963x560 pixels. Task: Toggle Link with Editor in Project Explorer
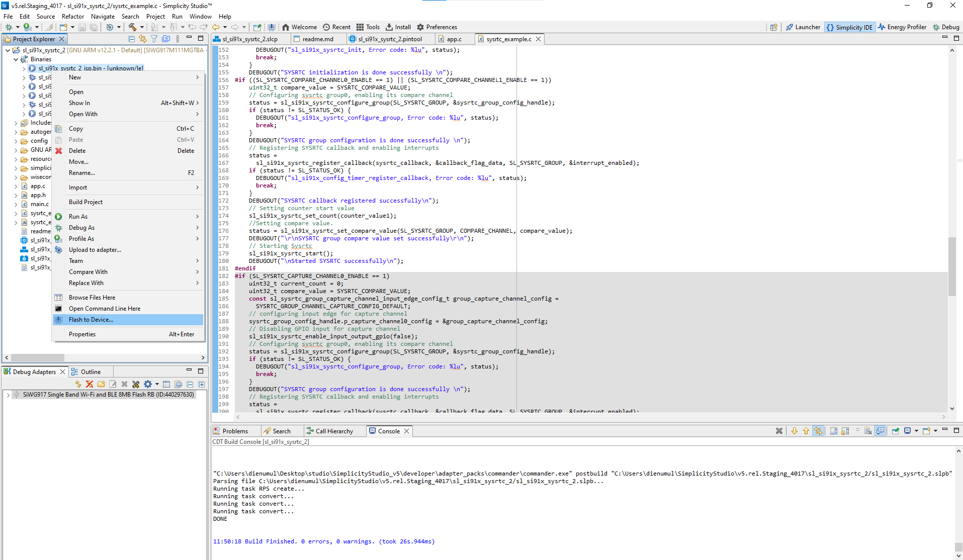click(x=143, y=39)
